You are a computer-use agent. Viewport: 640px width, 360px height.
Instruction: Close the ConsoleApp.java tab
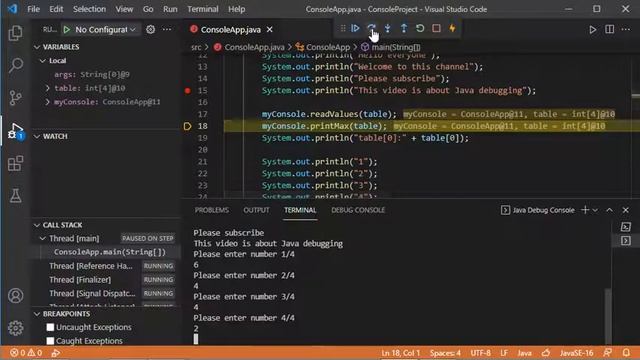270,29
